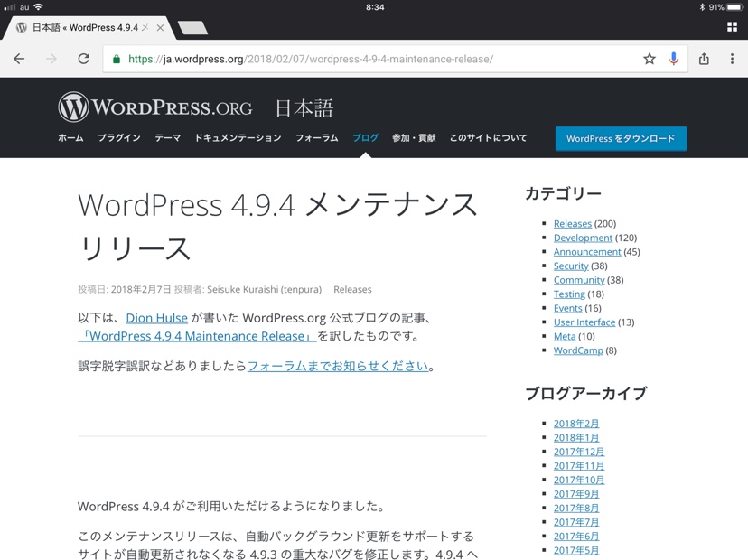This screenshot has width=748, height=560.
Task: Open the Testing category link
Action: click(x=569, y=294)
